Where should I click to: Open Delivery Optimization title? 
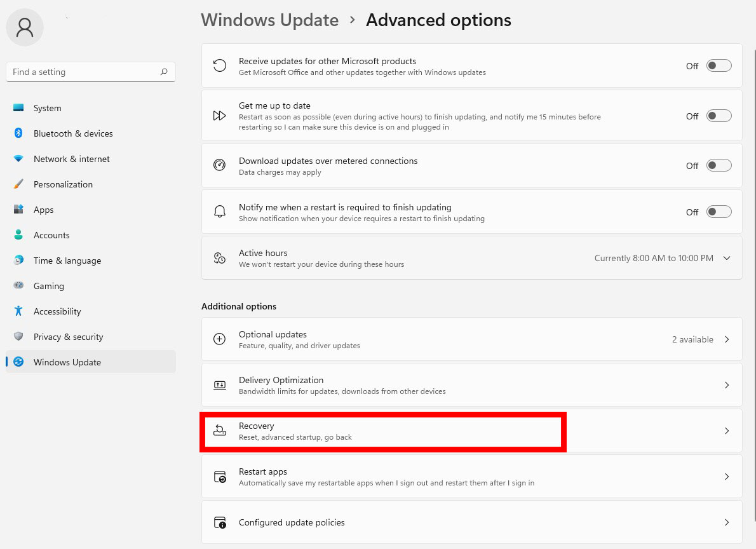[281, 380]
